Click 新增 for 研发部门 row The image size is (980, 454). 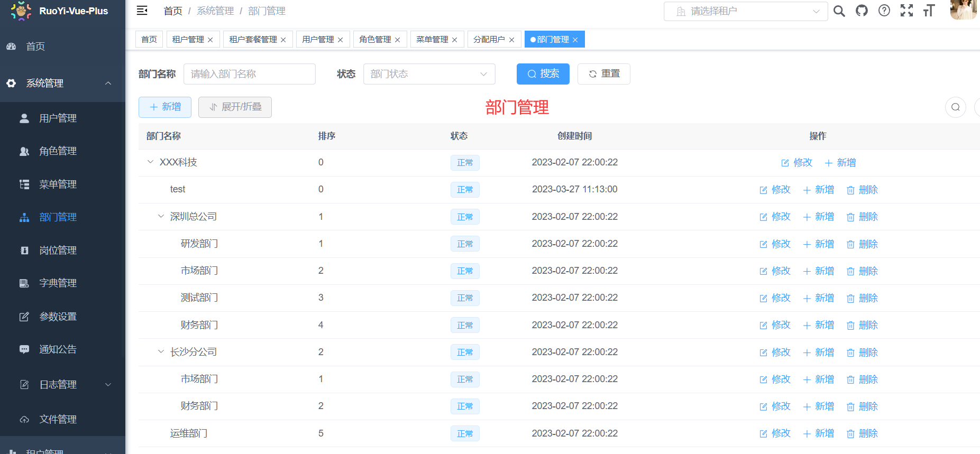819,244
